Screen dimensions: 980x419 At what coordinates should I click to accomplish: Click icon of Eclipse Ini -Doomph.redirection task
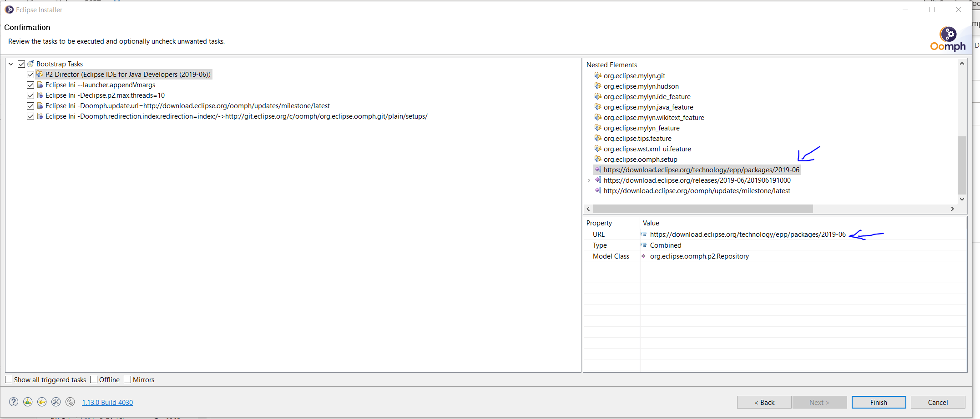(40, 116)
